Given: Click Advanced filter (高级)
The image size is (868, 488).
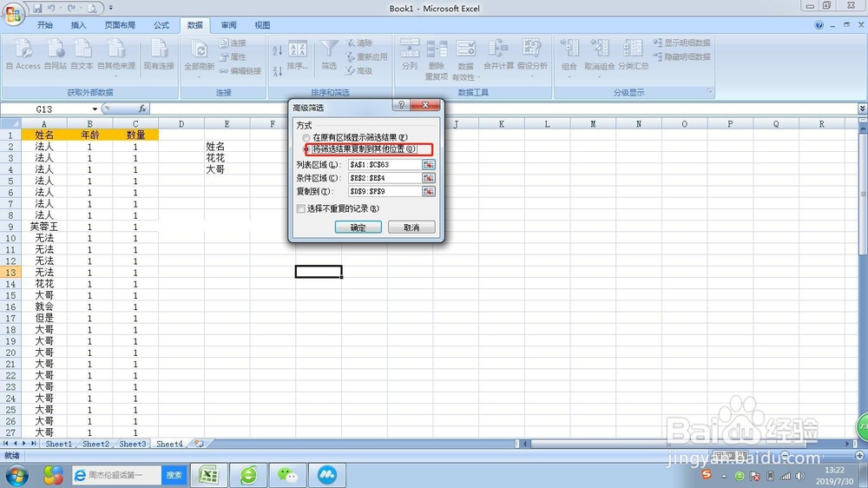Looking at the screenshot, I should tap(359, 70).
